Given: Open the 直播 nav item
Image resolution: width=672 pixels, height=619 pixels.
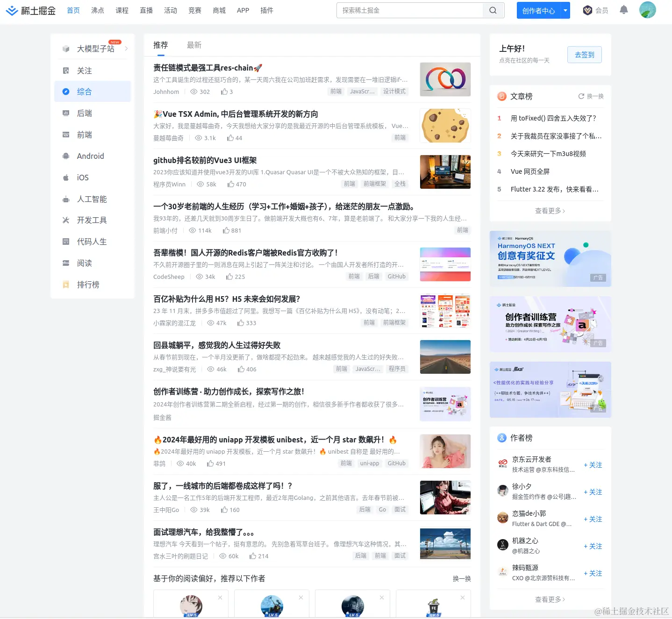Looking at the screenshot, I should (146, 10).
